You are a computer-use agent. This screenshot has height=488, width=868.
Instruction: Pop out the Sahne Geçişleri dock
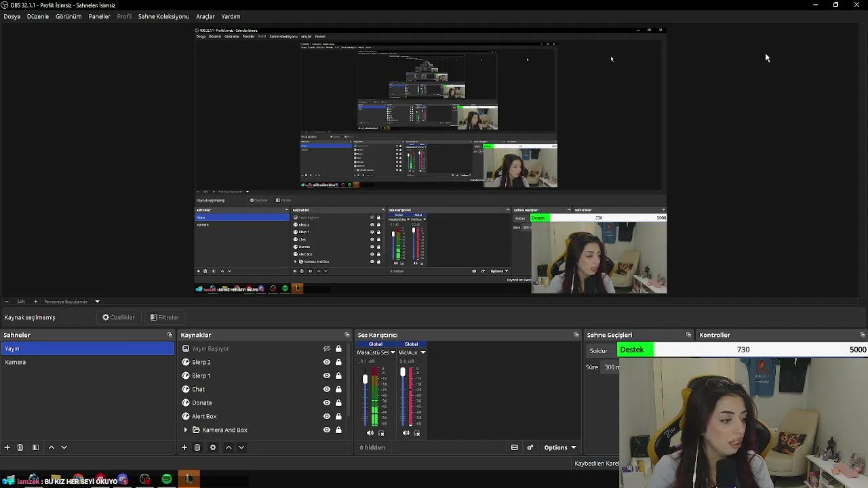pos(688,335)
